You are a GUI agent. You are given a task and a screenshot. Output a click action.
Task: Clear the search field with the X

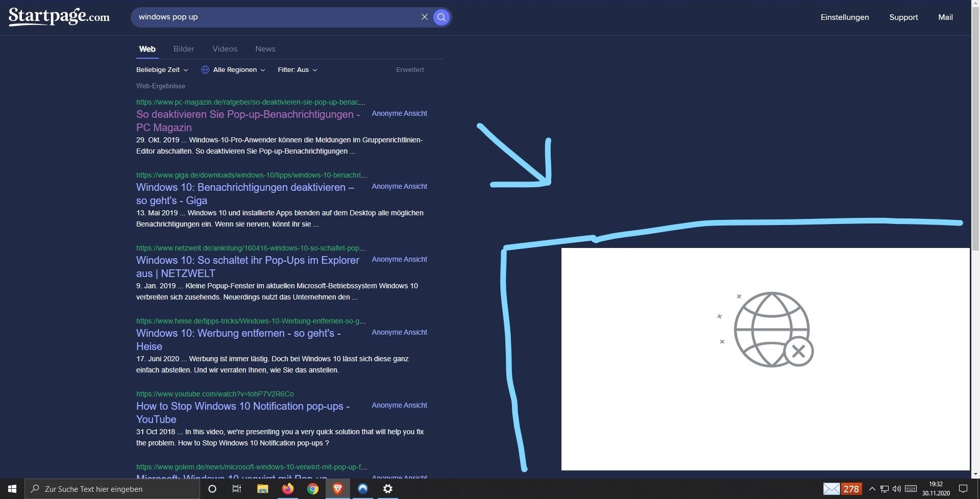coord(424,17)
